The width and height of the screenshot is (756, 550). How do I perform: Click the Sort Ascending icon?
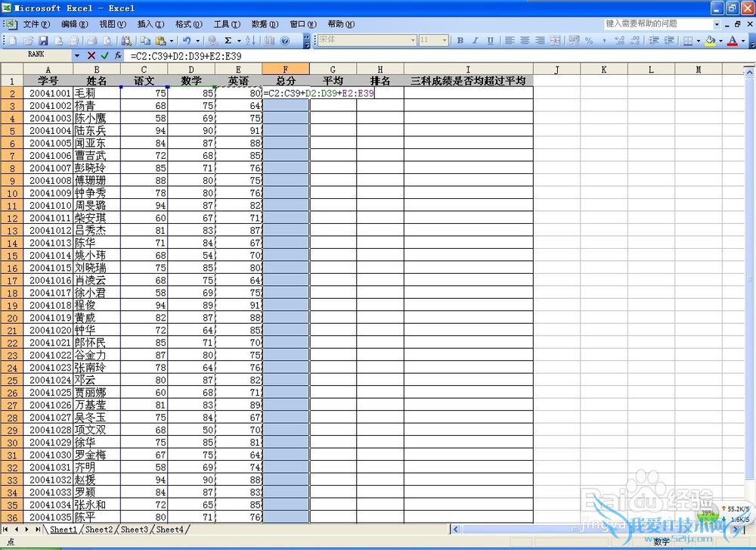pos(250,41)
